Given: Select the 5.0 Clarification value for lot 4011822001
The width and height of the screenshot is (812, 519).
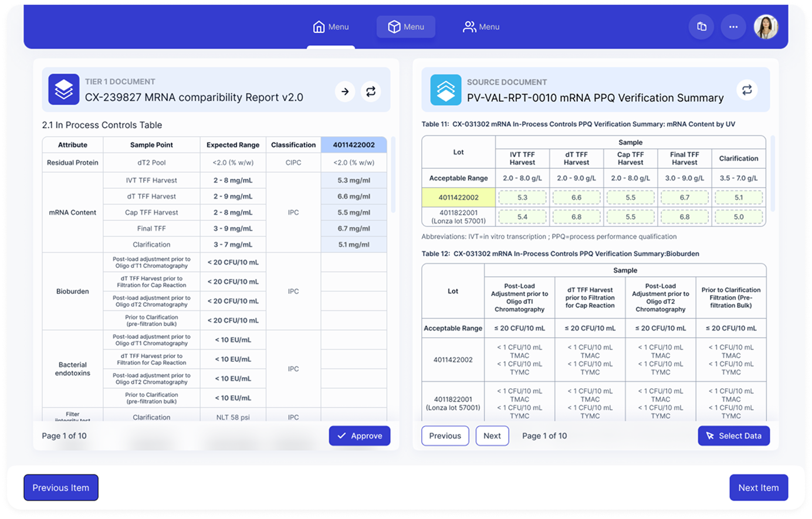Looking at the screenshot, I should coord(739,216).
